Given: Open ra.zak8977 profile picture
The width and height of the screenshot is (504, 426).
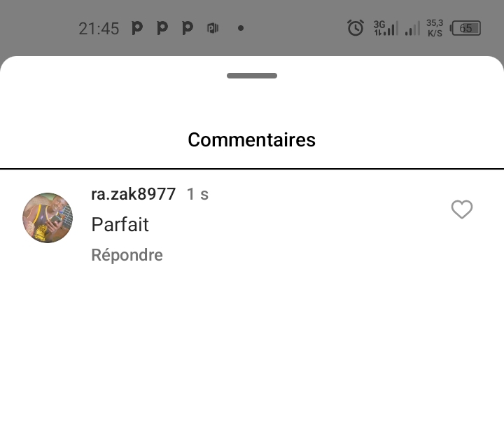Looking at the screenshot, I should tap(48, 218).
